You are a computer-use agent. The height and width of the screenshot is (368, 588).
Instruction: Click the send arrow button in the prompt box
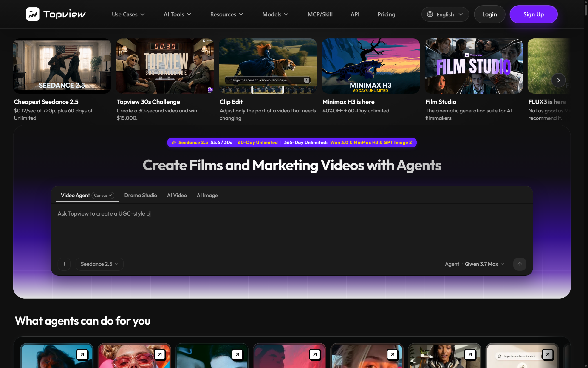click(520, 264)
